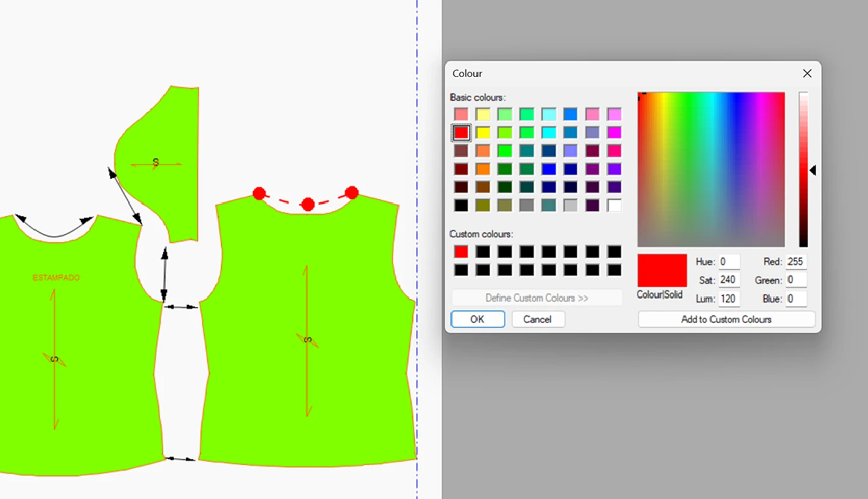This screenshot has height=499, width=868.
Task: Select the black swatch in Basic colours
Action: click(x=461, y=206)
